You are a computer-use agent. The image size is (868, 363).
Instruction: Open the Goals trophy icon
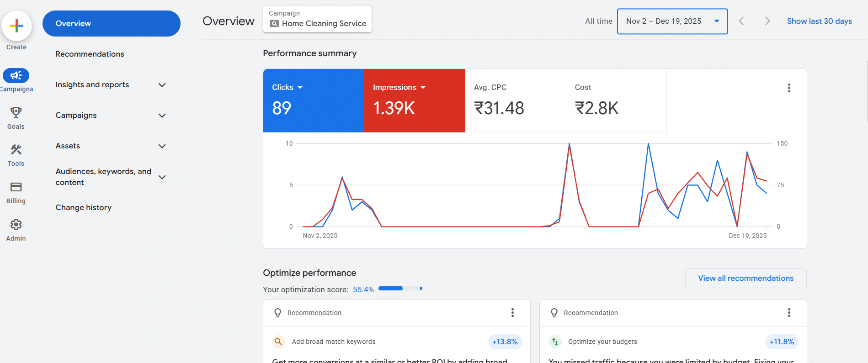[16, 113]
